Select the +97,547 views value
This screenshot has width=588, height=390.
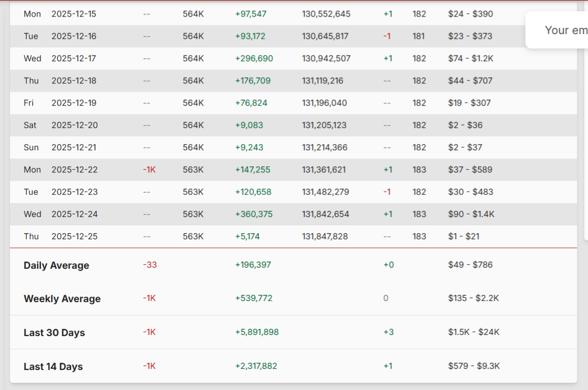click(251, 14)
